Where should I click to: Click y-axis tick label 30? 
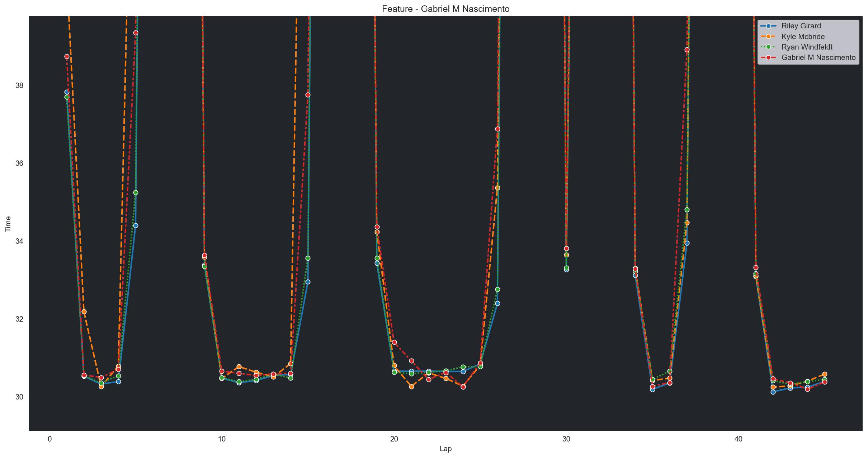[x=19, y=397]
